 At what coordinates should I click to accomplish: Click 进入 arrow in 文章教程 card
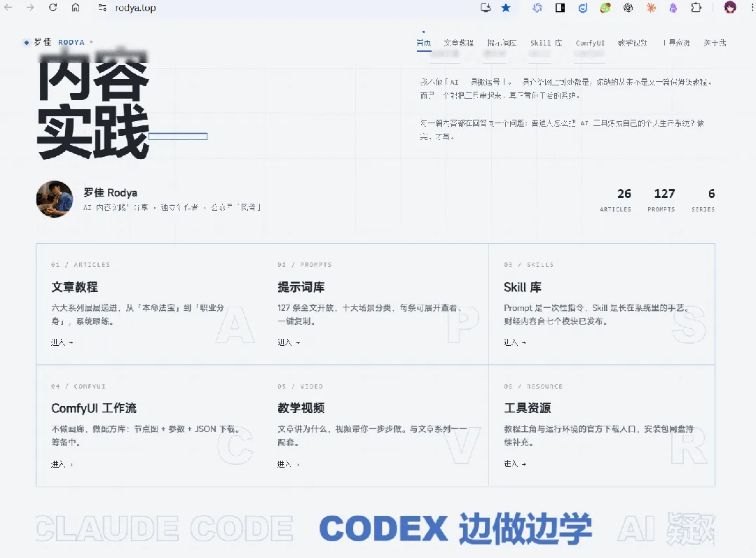point(62,342)
